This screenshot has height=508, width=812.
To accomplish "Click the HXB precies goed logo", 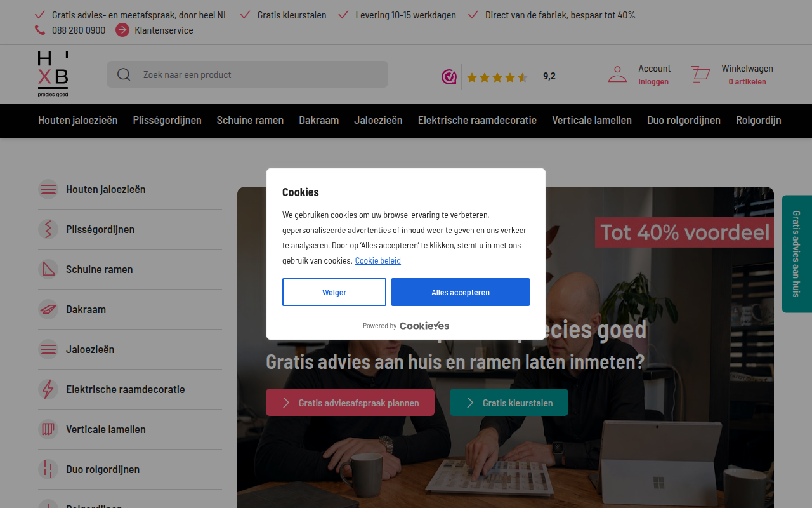I will point(53,74).
